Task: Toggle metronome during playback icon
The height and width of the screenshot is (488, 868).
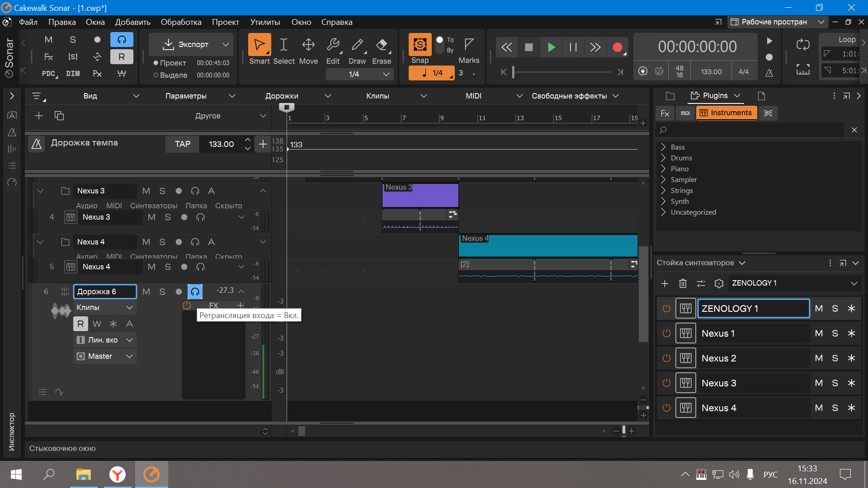Action: click(769, 72)
